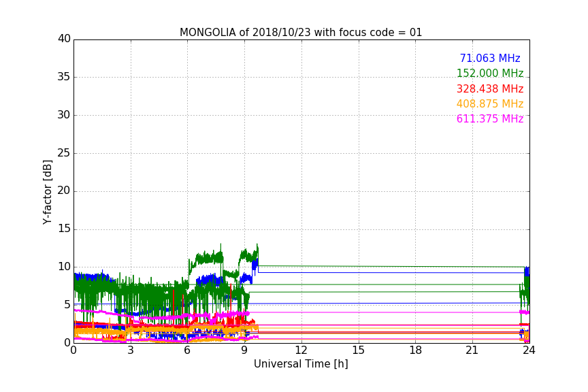
Task: Click the x-axis tick label '12'
Action: 301,350
